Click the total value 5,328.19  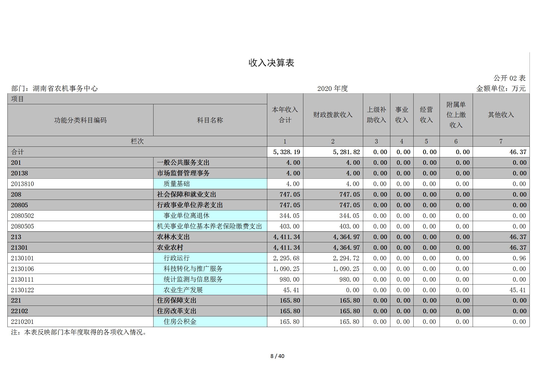coord(287,152)
